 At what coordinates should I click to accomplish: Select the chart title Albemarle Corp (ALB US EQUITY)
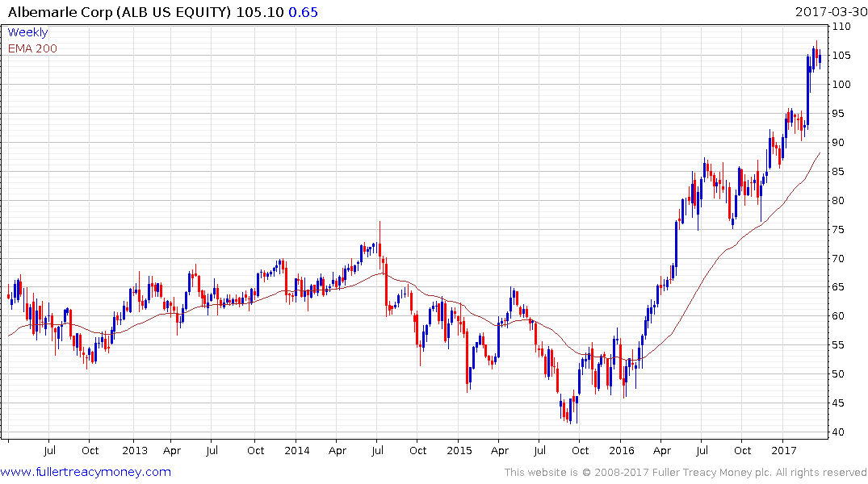point(119,12)
